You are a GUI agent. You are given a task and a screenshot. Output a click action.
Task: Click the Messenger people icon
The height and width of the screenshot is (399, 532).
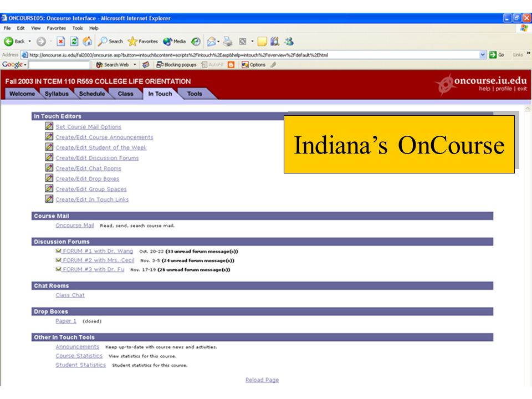(x=289, y=42)
